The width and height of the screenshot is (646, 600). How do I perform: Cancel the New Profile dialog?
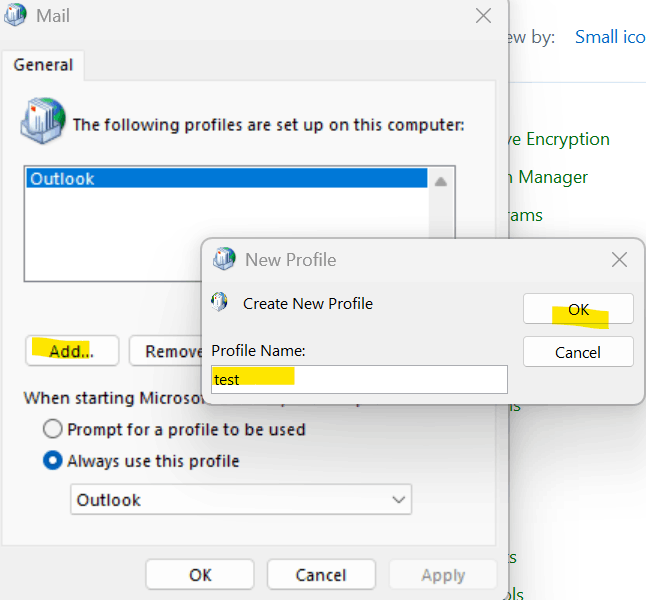[578, 352]
